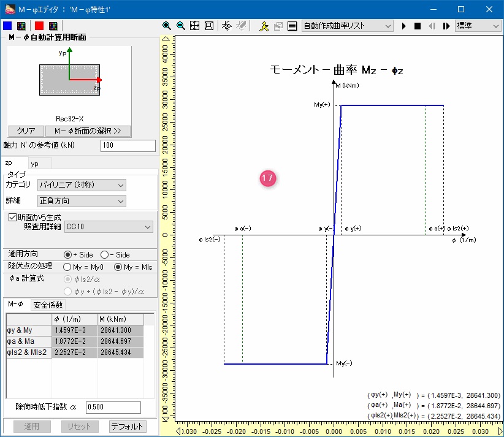The height and width of the screenshot is (437, 504).
Task: Click the デフォルト button
Action: click(x=128, y=427)
